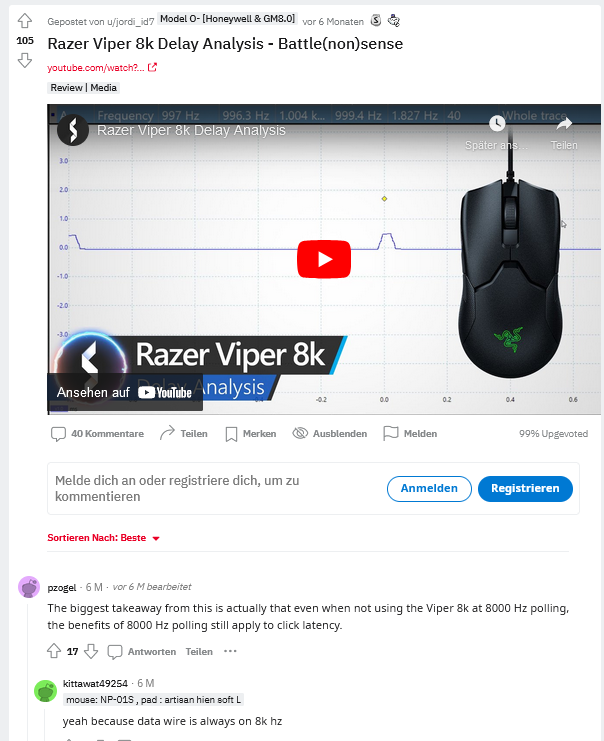
Task: Hide the post with Ausblenden
Action: click(330, 433)
